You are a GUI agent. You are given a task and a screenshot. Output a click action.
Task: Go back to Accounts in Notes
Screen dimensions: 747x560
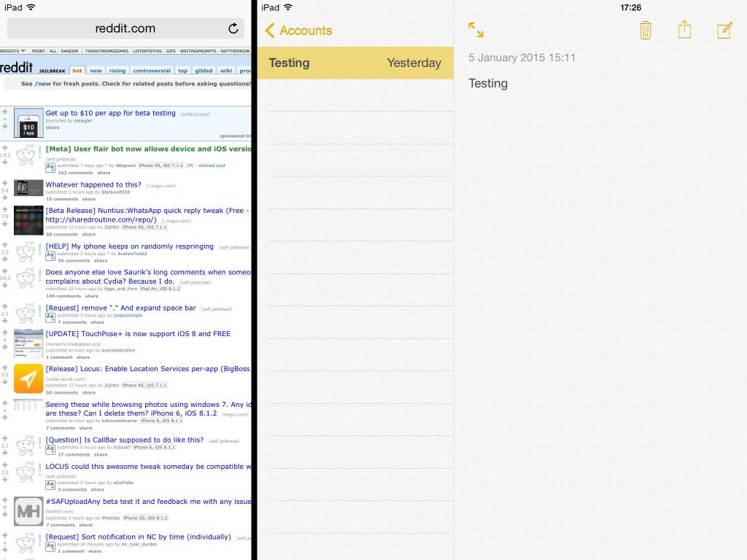click(x=298, y=31)
